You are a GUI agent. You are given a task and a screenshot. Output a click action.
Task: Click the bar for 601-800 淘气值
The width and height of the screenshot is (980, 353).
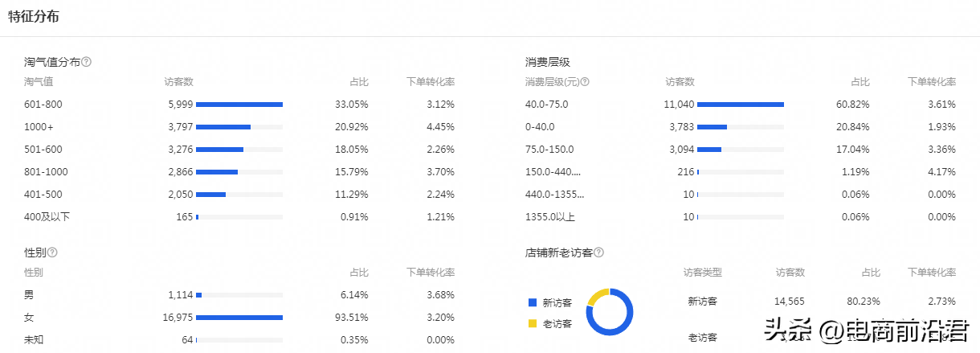(239, 105)
